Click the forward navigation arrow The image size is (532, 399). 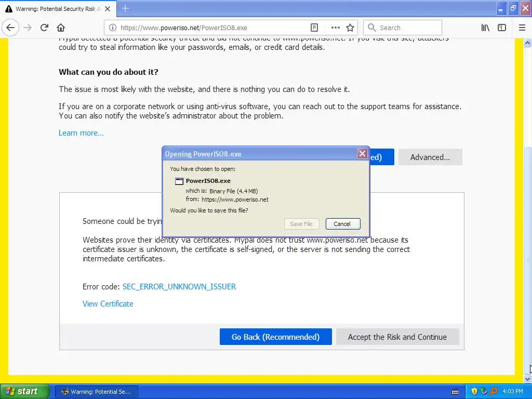click(x=28, y=28)
